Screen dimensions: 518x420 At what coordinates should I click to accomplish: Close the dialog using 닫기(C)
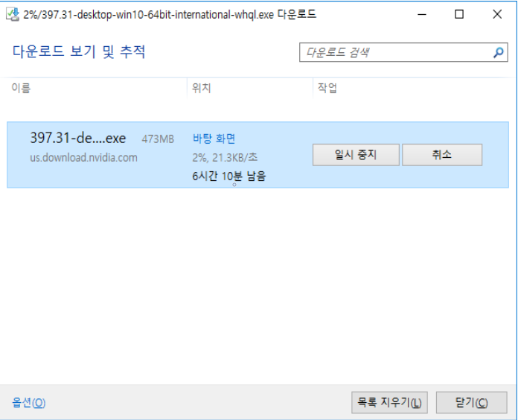tap(471, 402)
